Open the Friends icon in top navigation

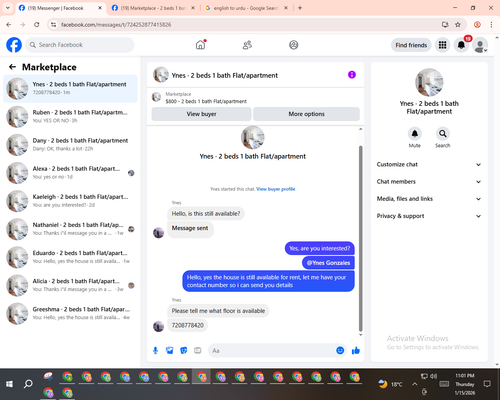tap(247, 45)
